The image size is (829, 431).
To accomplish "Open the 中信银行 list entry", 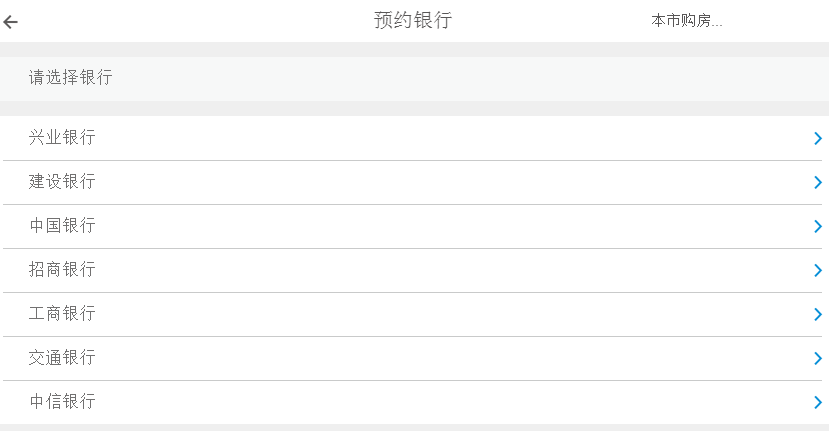I will coord(62,402).
